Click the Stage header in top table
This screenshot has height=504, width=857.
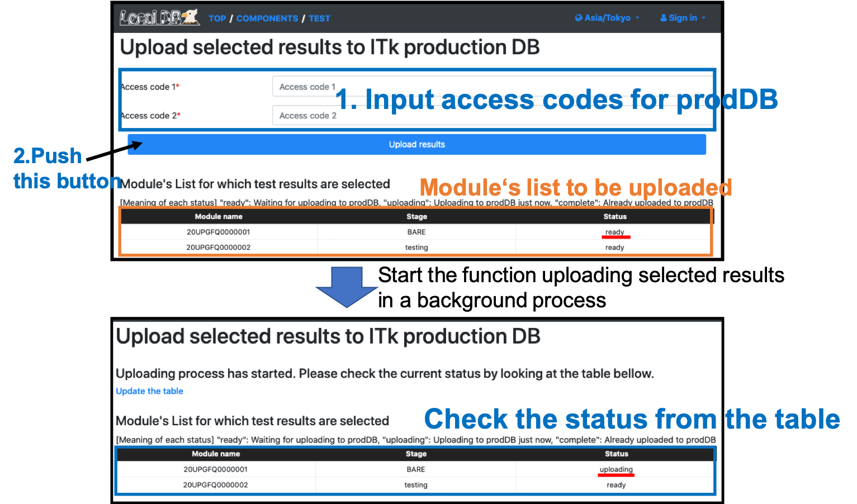(416, 216)
